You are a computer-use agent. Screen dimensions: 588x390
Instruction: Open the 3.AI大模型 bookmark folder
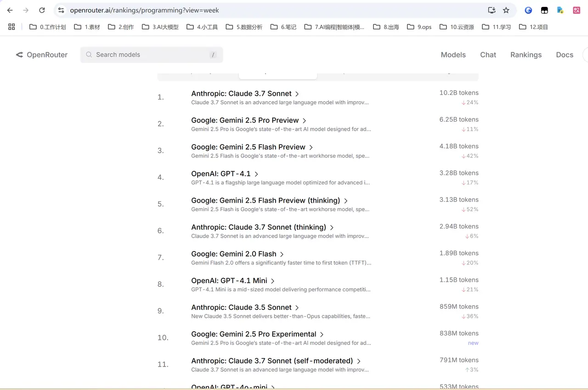click(160, 27)
